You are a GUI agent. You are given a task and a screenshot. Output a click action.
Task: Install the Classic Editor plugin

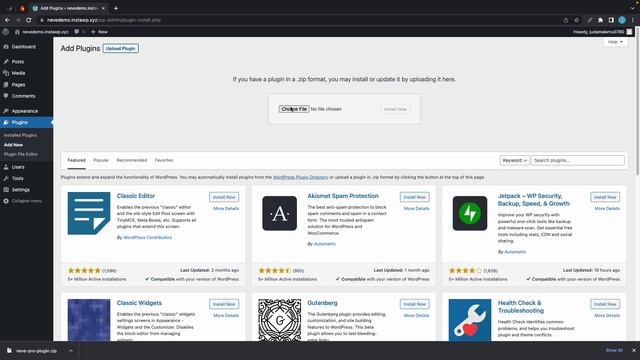[x=224, y=197]
